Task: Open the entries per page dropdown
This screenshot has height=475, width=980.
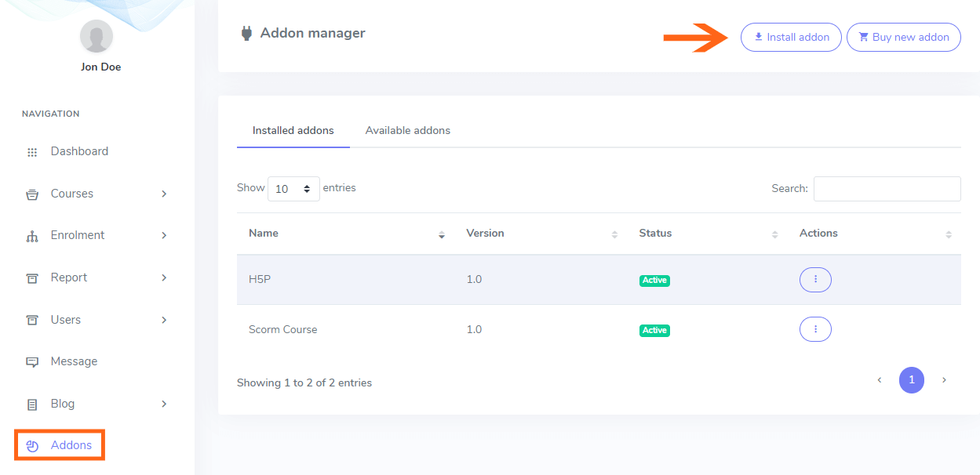Action: [293, 189]
